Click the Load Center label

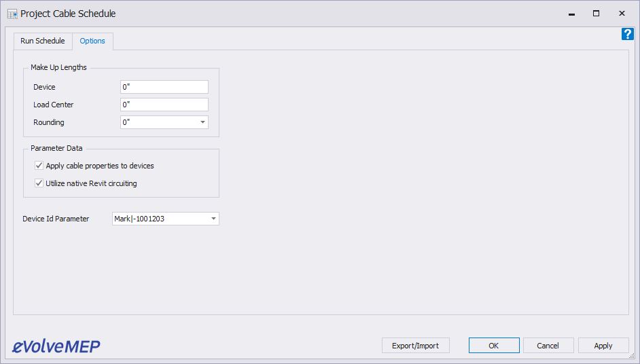pyautogui.click(x=54, y=105)
